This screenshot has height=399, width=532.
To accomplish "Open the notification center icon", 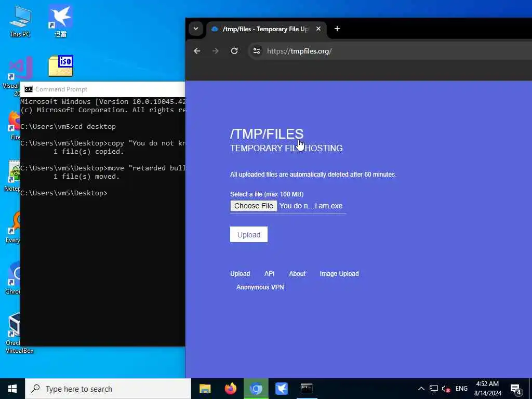I will [516, 389].
